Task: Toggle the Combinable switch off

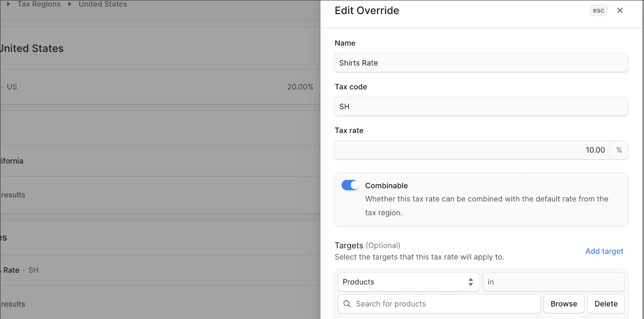Action: tap(350, 185)
